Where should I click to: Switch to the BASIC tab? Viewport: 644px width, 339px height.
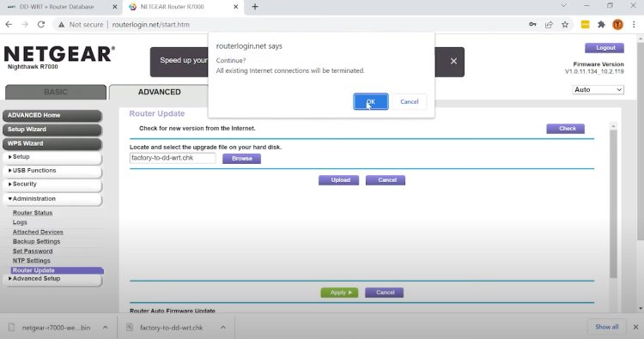pyautogui.click(x=56, y=92)
